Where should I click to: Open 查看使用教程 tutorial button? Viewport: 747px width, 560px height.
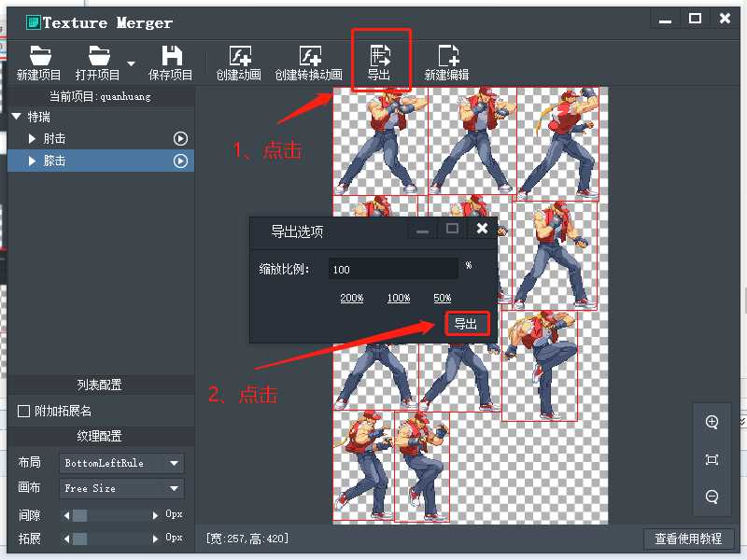[x=688, y=539]
